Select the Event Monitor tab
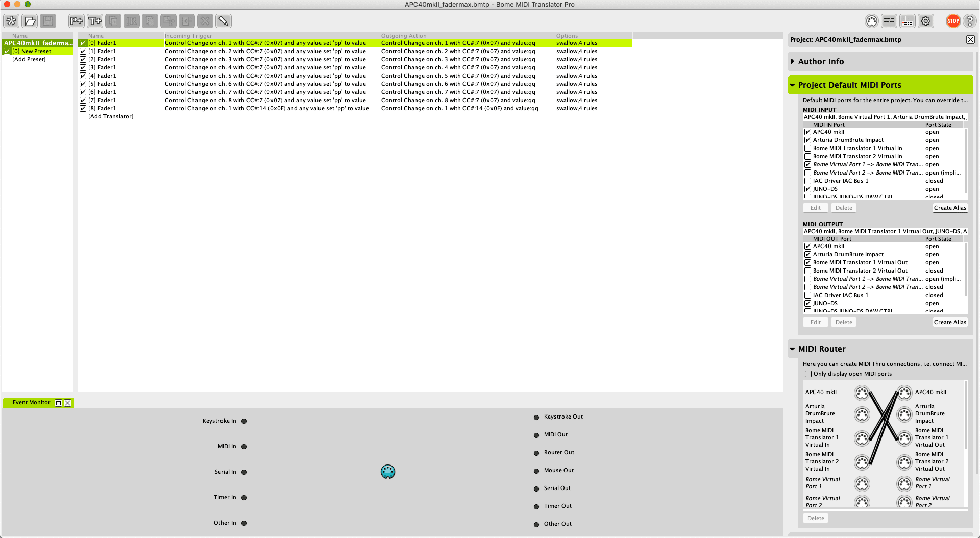Image resolution: width=980 pixels, height=538 pixels. pos(31,402)
